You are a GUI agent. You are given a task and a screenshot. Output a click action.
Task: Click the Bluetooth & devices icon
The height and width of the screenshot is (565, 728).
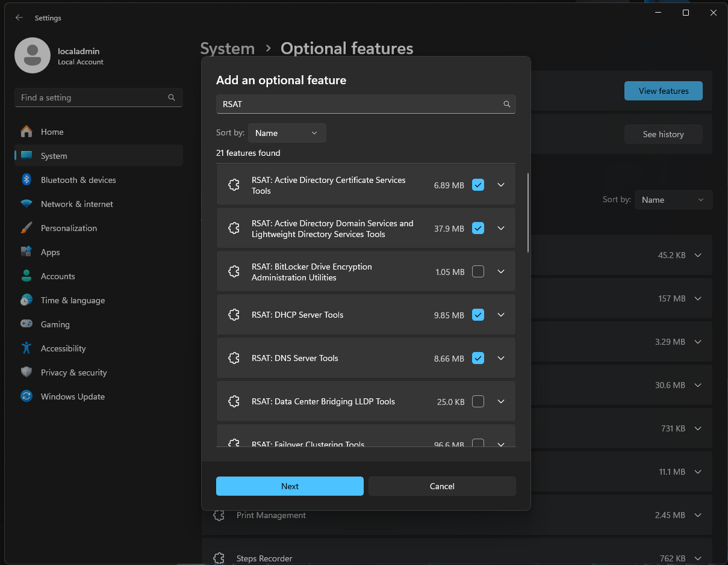pos(26,180)
